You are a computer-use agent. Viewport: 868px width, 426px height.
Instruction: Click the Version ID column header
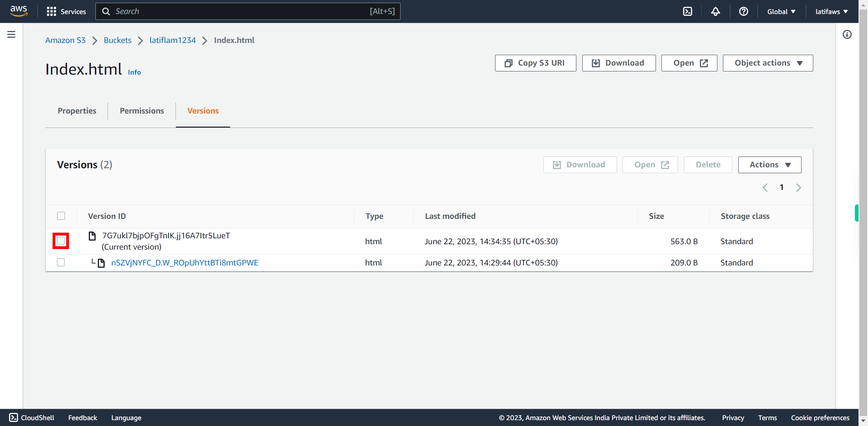107,216
